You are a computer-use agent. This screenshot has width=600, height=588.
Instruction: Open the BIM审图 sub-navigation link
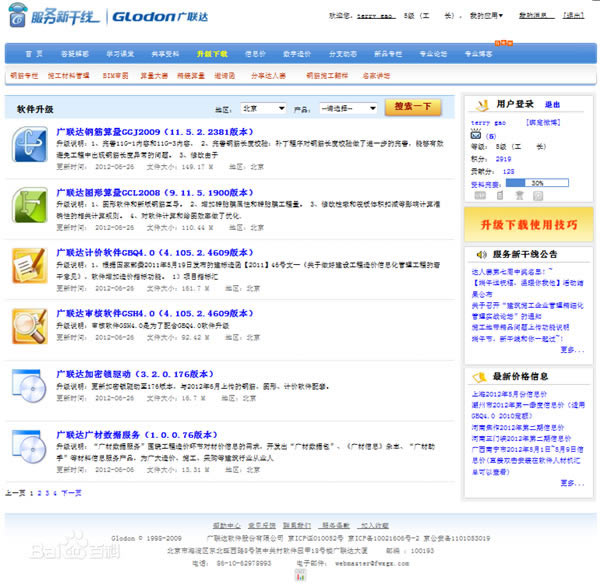click(x=115, y=76)
